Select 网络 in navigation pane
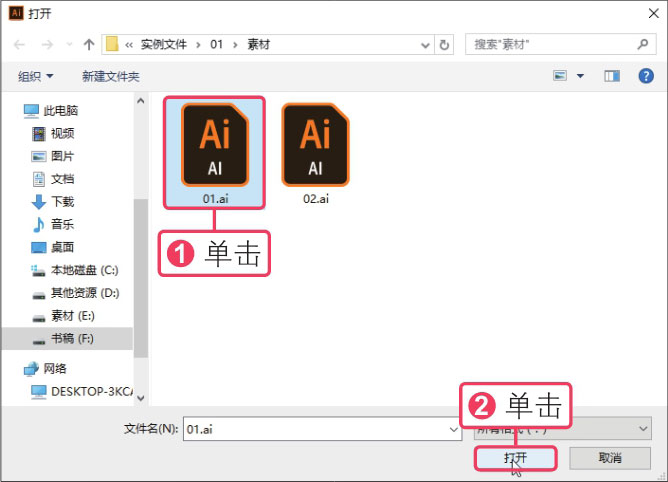 click(55, 369)
